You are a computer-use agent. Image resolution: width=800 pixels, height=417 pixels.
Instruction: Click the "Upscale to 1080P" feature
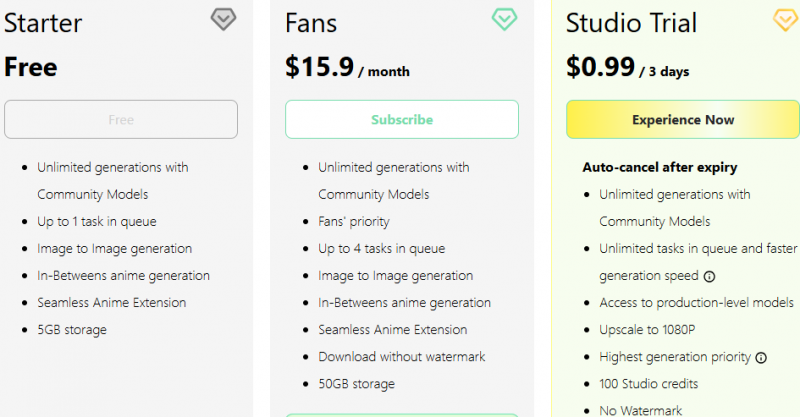tap(650, 329)
